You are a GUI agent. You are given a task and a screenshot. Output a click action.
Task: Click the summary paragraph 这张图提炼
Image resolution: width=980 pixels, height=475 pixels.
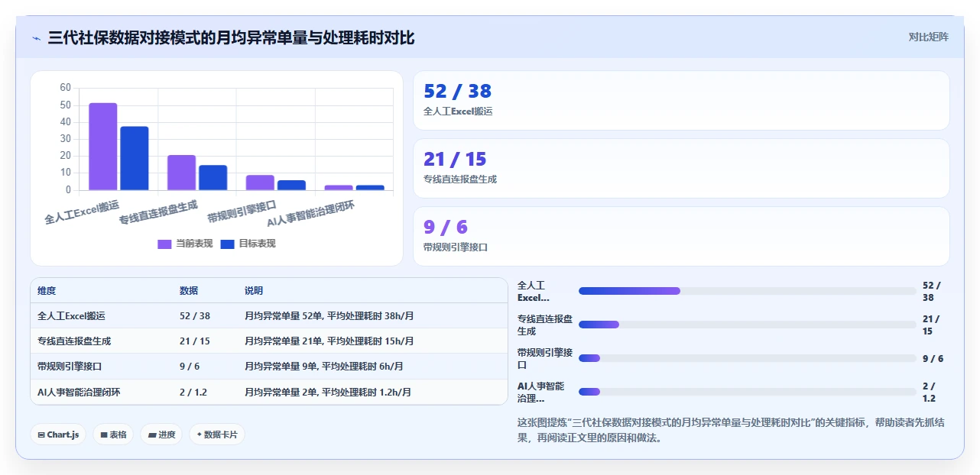pos(731,430)
